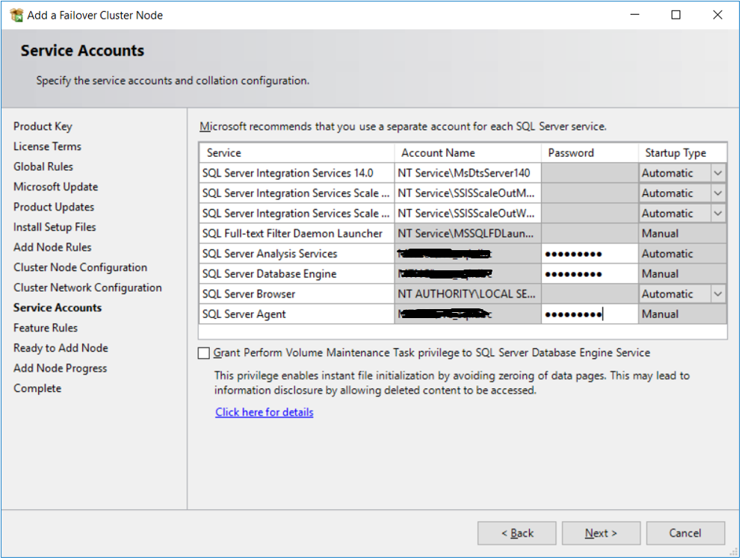Click the Next button
The image size is (742, 560).
601,533
